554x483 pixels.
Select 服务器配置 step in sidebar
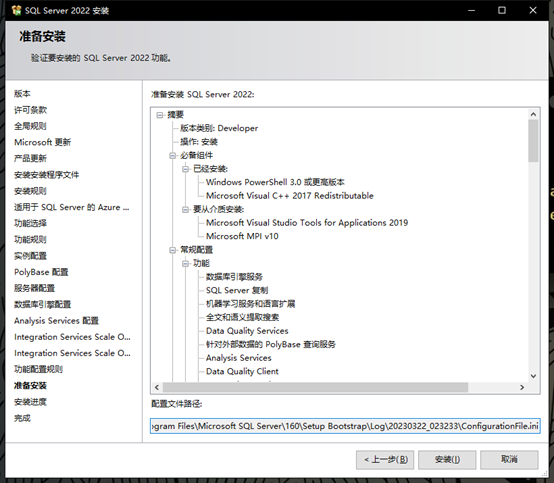coord(34,288)
